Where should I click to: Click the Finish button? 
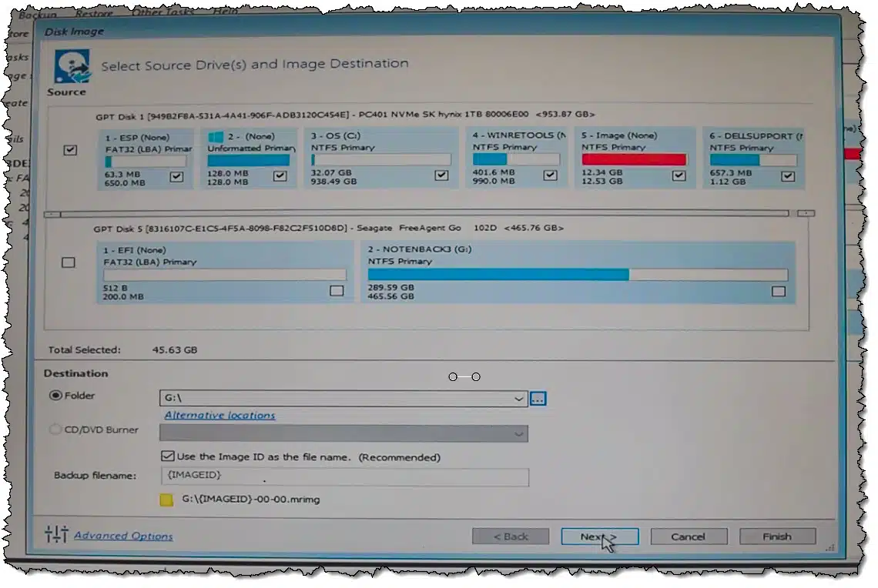[777, 536]
